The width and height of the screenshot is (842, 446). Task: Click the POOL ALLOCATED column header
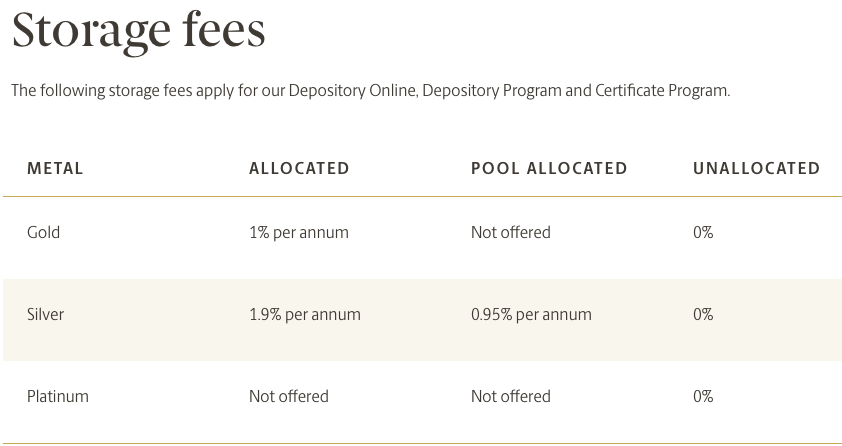549,169
